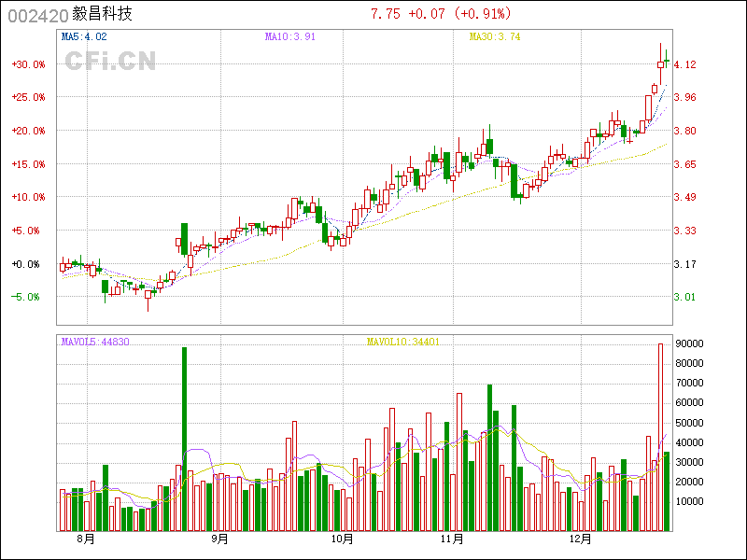Click the +30.0% percentage axis label
This screenshot has width=747, height=560.
[x=28, y=64]
